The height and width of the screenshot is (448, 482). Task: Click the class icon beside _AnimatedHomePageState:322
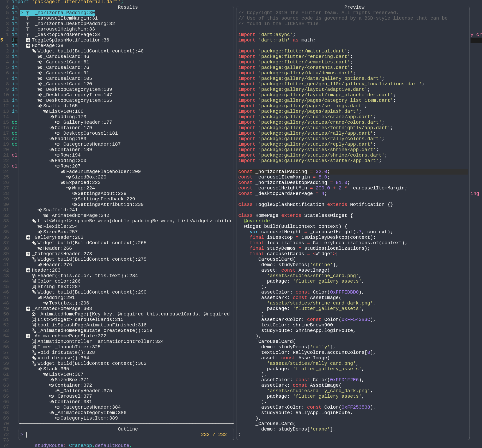point(28,336)
